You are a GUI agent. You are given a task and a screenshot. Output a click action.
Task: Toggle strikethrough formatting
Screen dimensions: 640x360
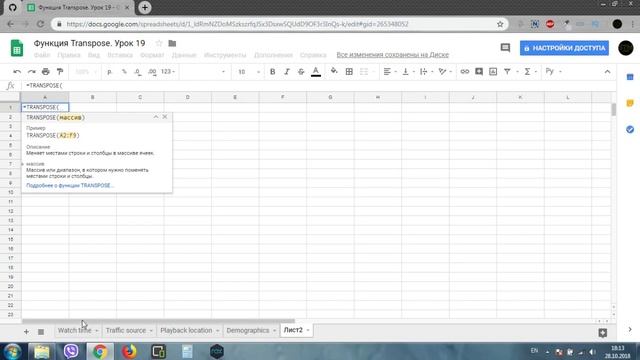(301, 71)
